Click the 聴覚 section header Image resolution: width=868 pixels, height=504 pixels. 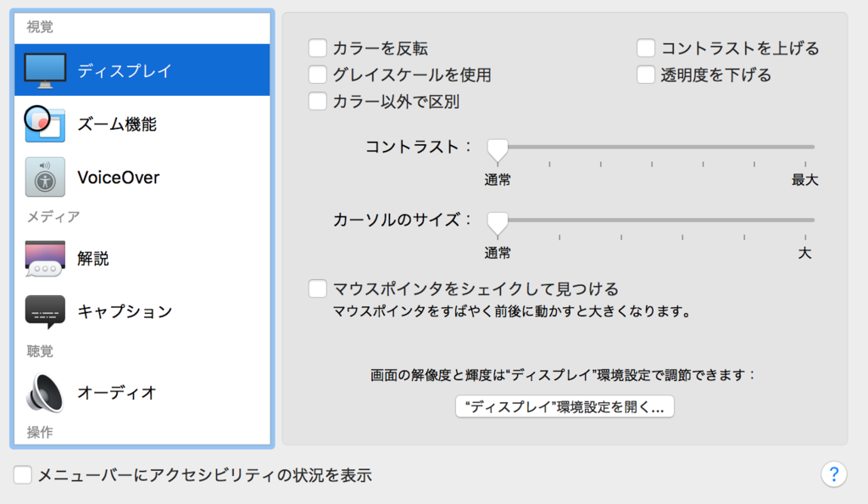[40, 351]
